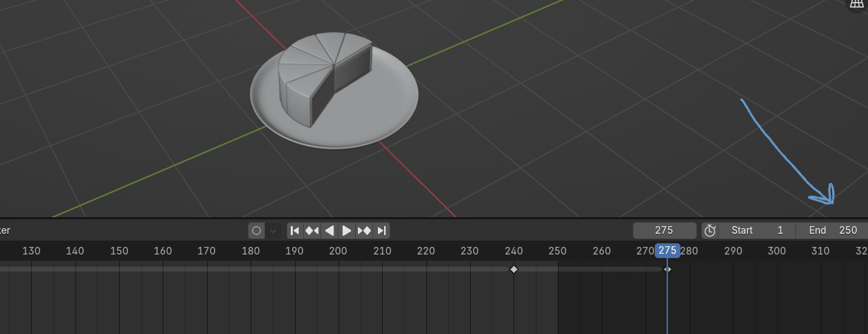The width and height of the screenshot is (868, 334).
Task: Click the Start frame field
Action: click(x=757, y=230)
